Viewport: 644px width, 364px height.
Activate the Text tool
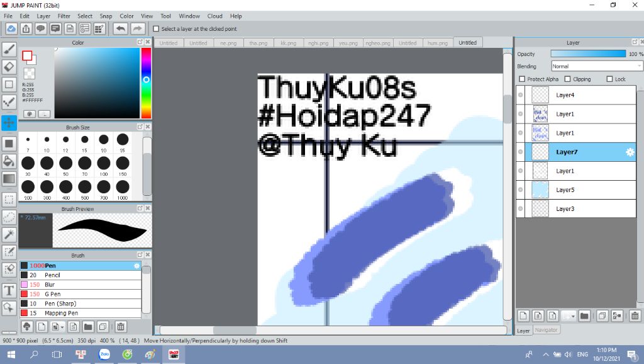coord(9,290)
